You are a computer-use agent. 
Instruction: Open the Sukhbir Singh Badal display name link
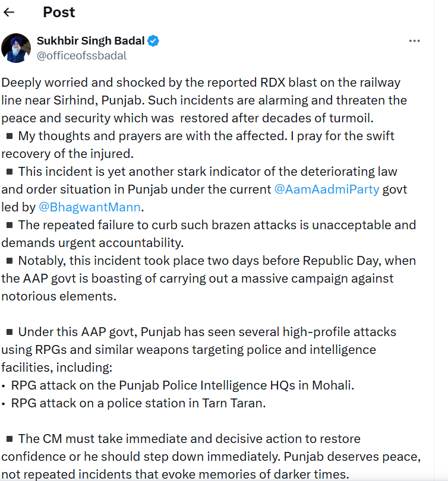coord(90,41)
